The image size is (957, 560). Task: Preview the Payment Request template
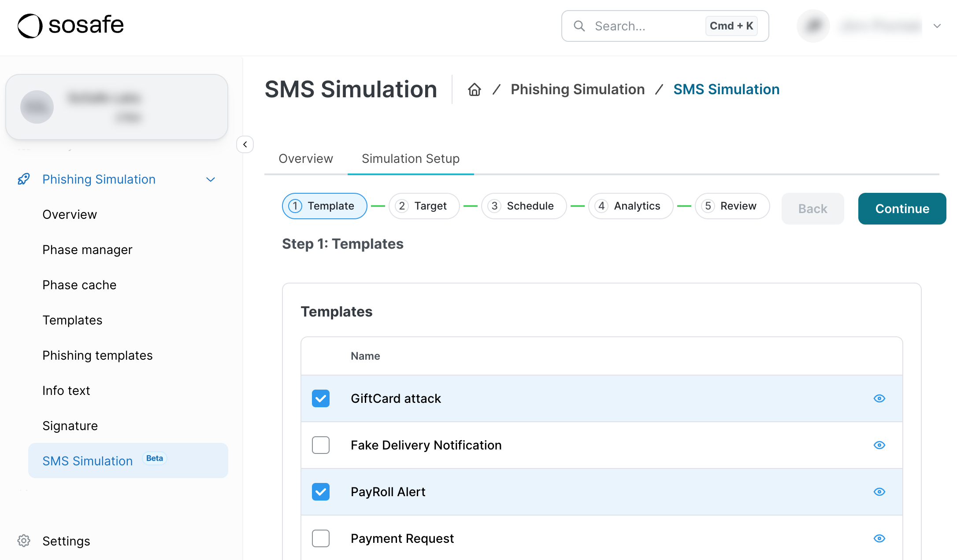(x=879, y=538)
